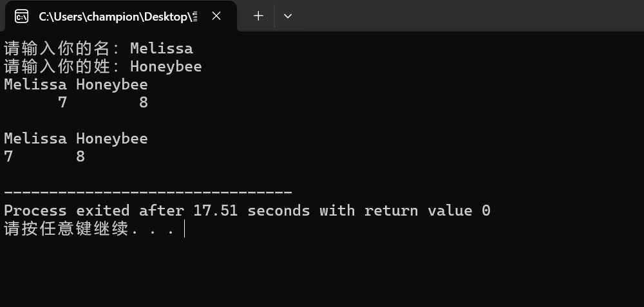
Task: Click the second 'Melissa Honeybee' output line
Action: [x=76, y=139]
